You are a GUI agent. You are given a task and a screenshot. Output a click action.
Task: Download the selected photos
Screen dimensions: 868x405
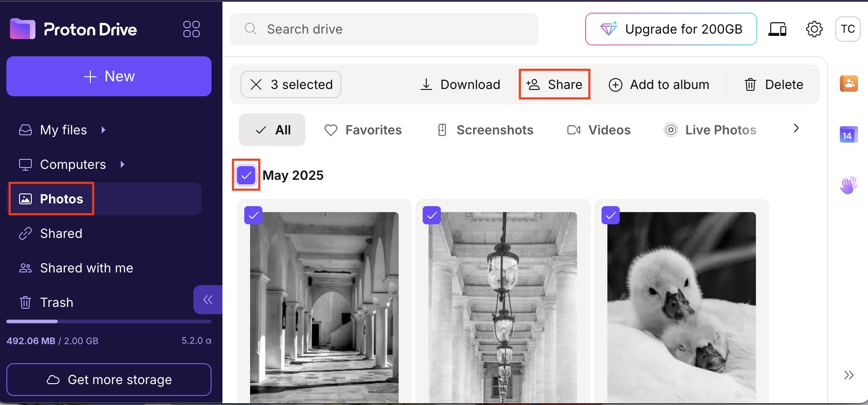460,84
